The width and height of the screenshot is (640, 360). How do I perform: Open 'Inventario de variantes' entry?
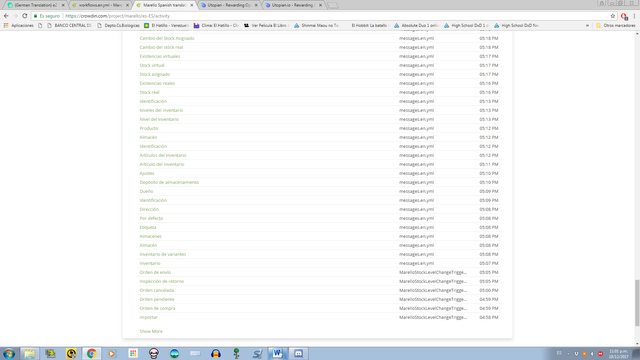[x=162, y=254]
